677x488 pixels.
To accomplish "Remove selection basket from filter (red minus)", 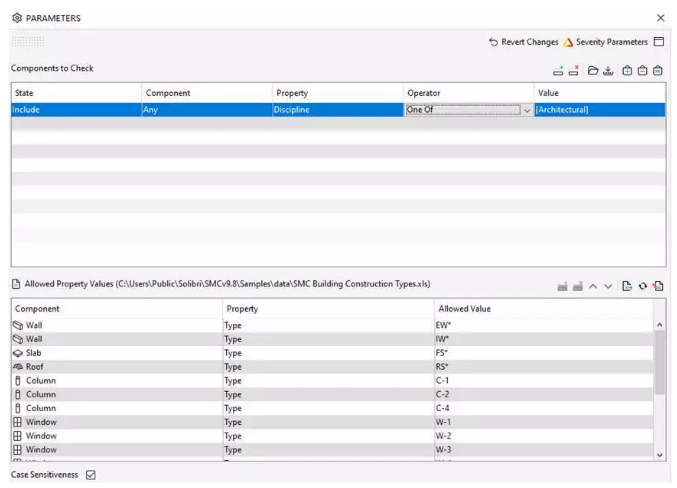I will tap(642, 70).
